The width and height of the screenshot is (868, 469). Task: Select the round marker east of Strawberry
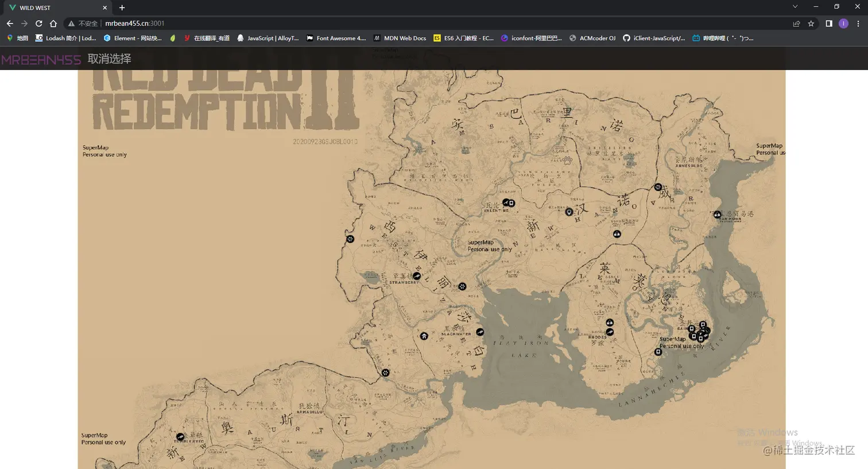click(462, 286)
